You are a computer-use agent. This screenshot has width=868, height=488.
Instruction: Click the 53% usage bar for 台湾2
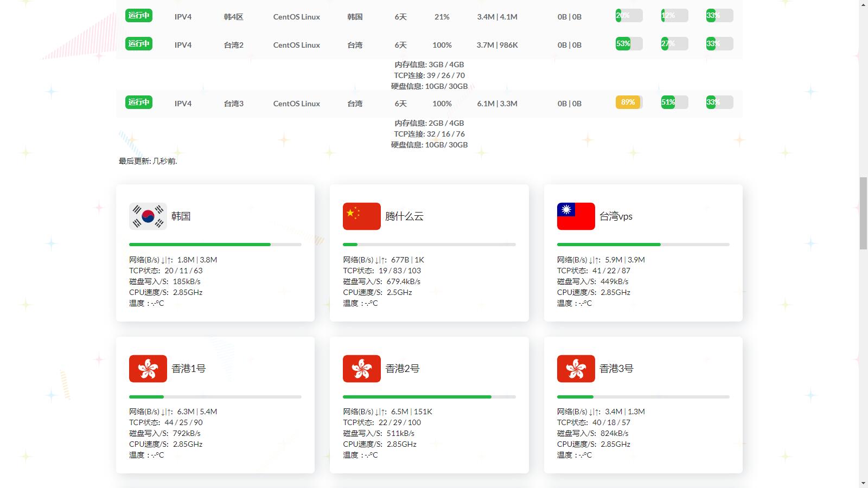(x=628, y=44)
